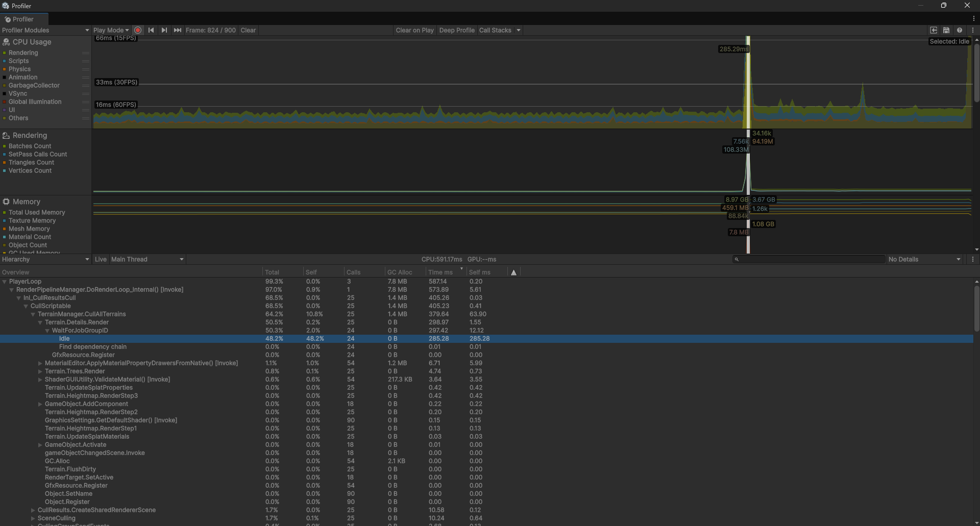Open the Main Thread selector
The height and width of the screenshot is (526, 980).
point(146,259)
